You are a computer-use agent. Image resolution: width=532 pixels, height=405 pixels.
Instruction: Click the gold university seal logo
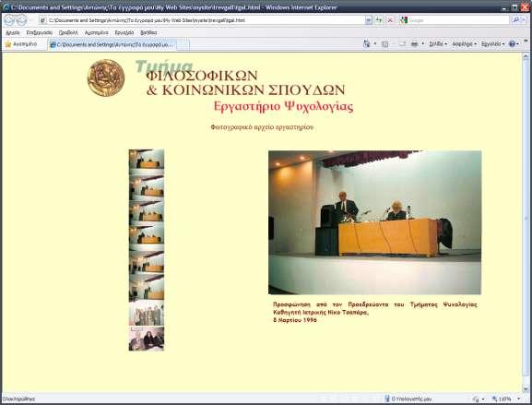pos(106,77)
